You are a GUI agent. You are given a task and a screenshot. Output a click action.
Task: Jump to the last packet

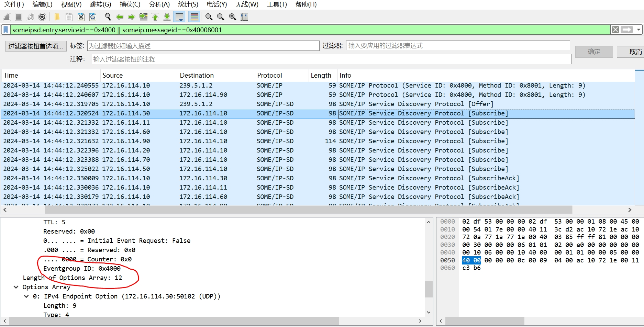click(x=167, y=16)
